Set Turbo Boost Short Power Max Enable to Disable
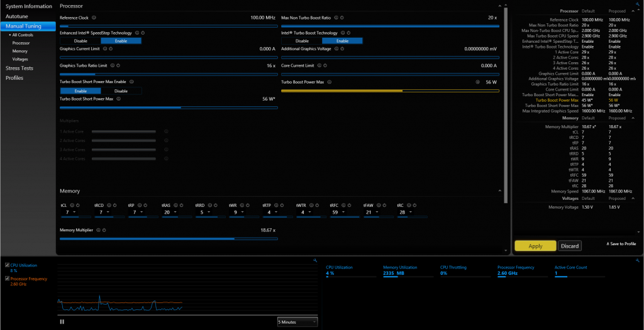The image size is (644, 330). pos(121,91)
